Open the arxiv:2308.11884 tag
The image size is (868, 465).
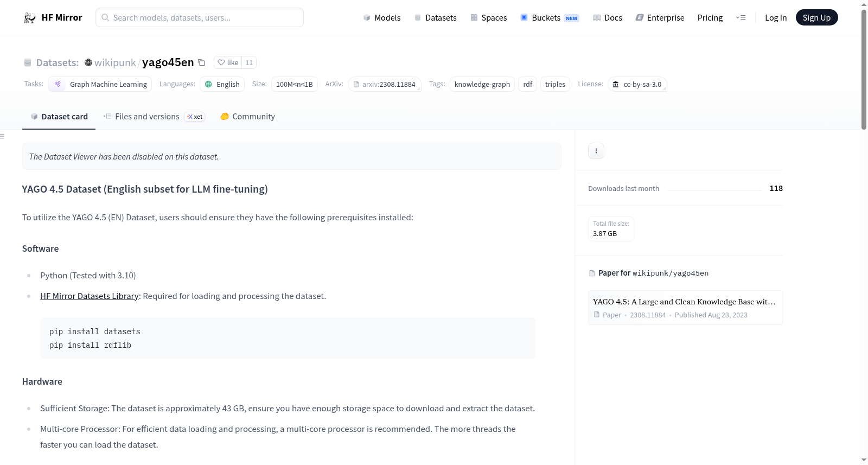click(385, 84)
